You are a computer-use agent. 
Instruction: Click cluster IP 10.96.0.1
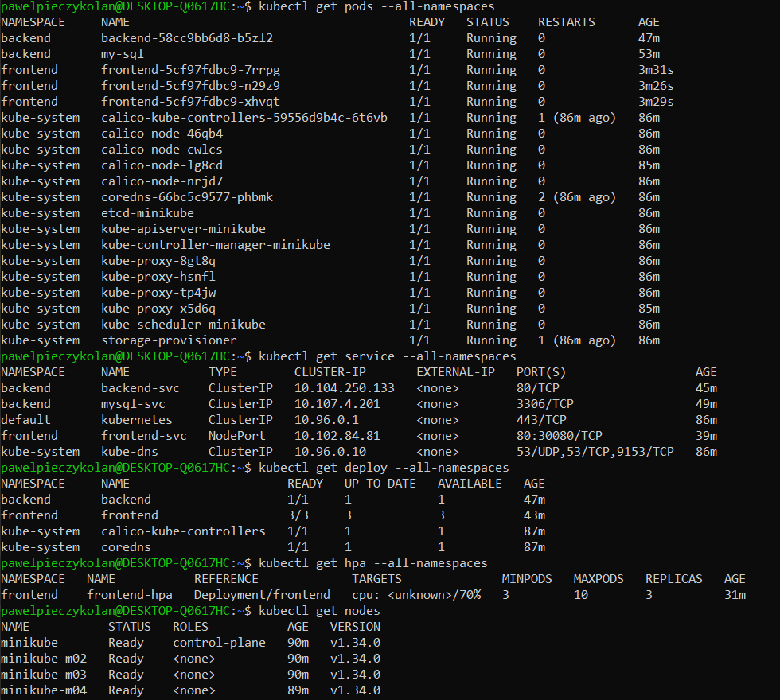(326, 420)
